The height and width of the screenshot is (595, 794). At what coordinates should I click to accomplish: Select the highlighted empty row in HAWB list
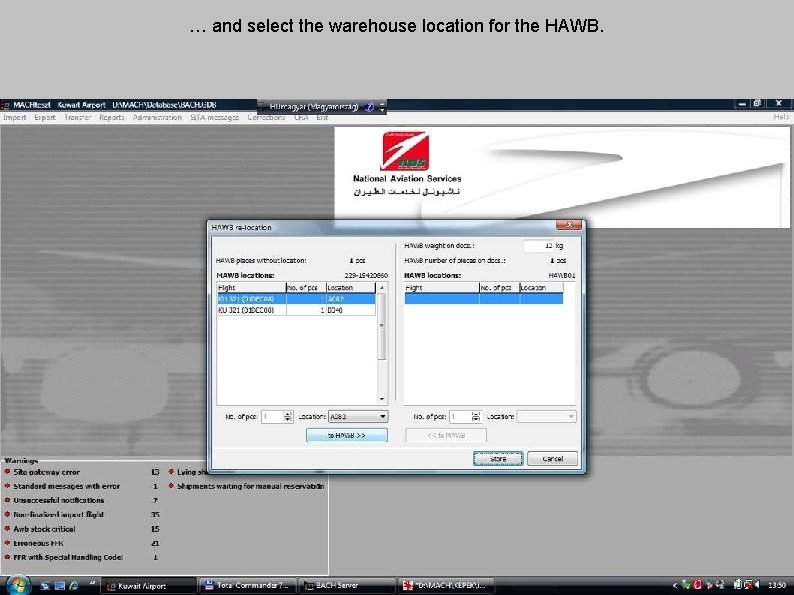484,299
